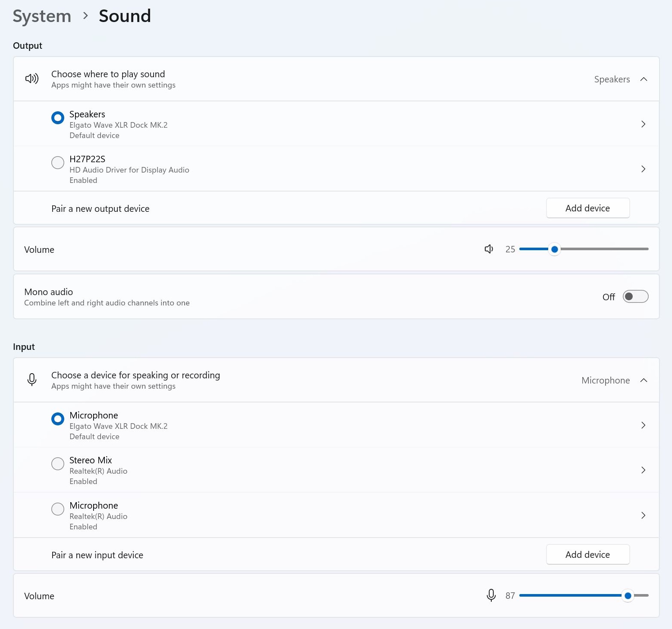Image resolution: width=672 pixels, height=629 pixels.
Task: Open H27P22S device properties chevron
Action: pos(643,169)
